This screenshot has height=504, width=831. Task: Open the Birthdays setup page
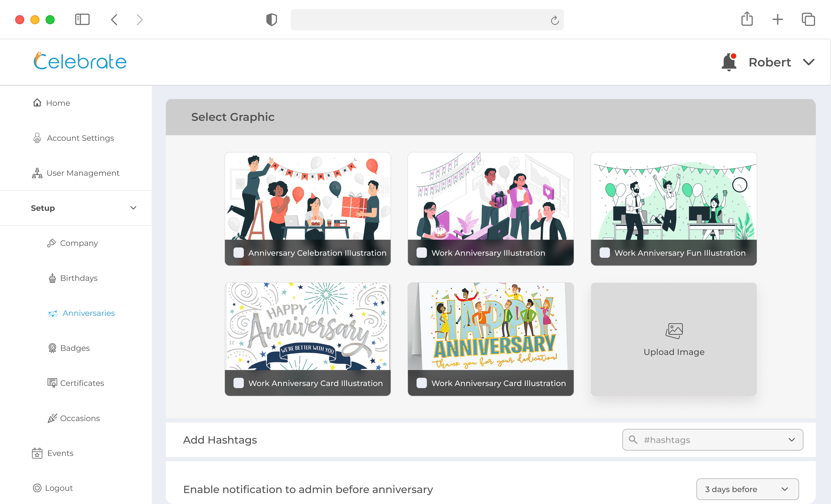click(73, 278)
